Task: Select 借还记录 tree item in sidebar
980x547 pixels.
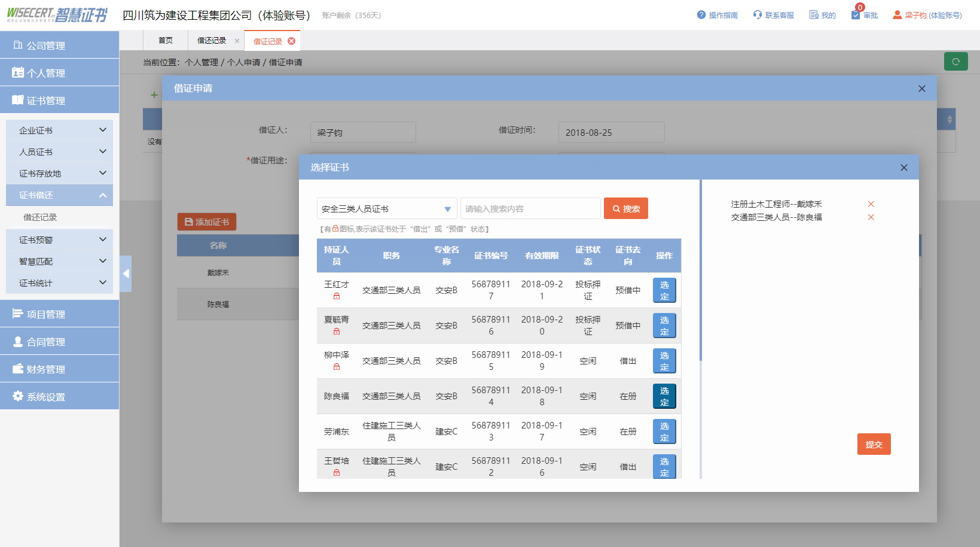Action: tap(40, 217)
